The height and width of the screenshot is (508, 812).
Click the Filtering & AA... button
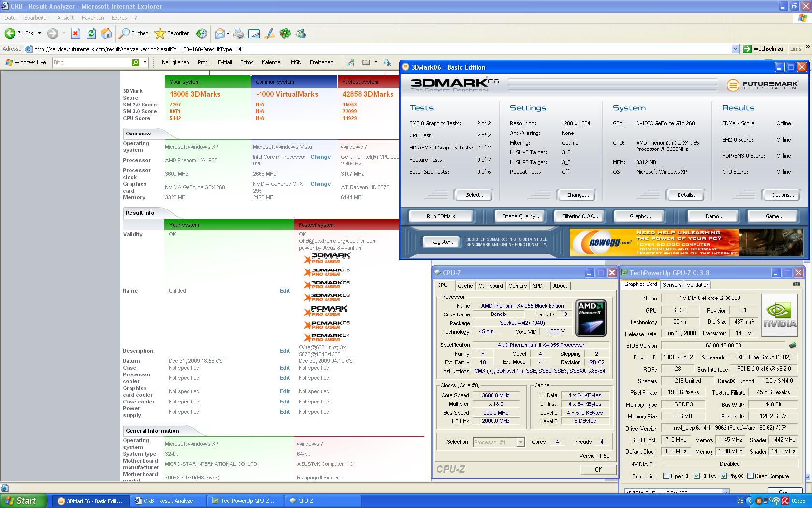coord(580,216)
